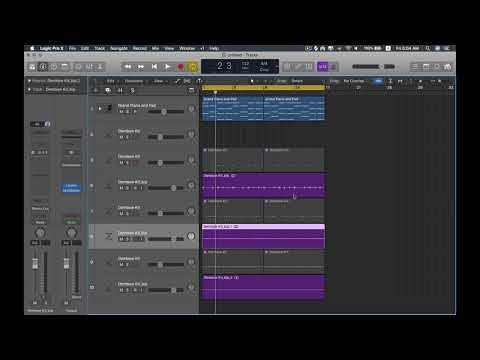Open the Edit dropdown in the tracks area

111,81
